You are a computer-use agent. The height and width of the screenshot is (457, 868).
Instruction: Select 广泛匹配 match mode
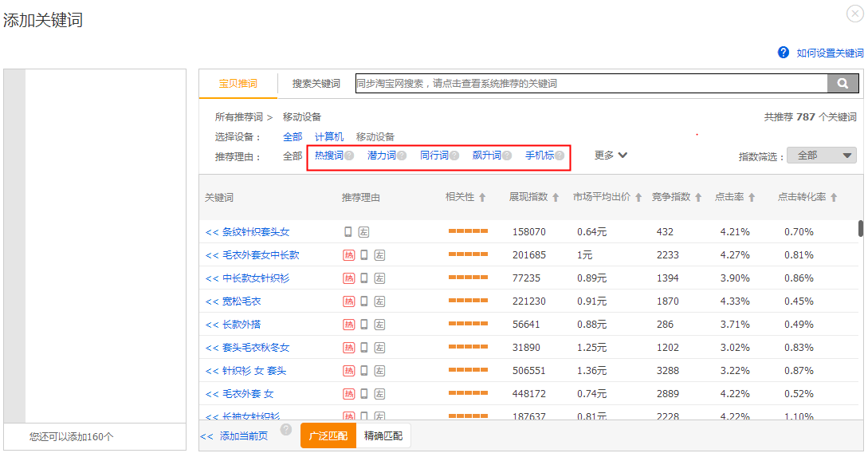[x=328, y=435]
